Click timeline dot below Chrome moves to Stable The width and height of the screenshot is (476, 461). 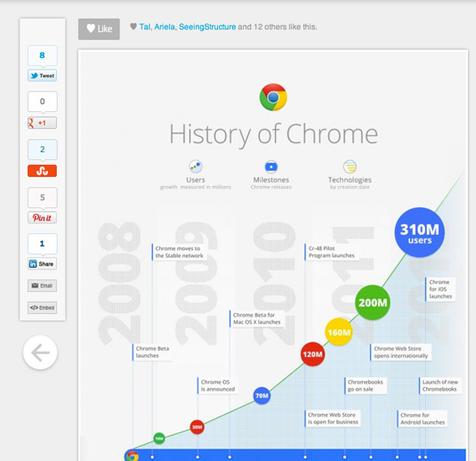click(152, 457)
